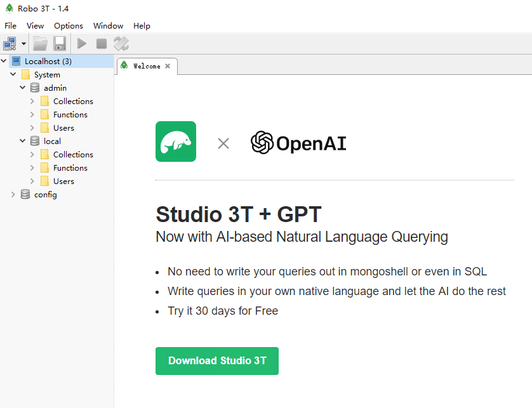This screenshot has width=532, height=408.
Task: Select Collections label under admin
Action: [73, 101]
